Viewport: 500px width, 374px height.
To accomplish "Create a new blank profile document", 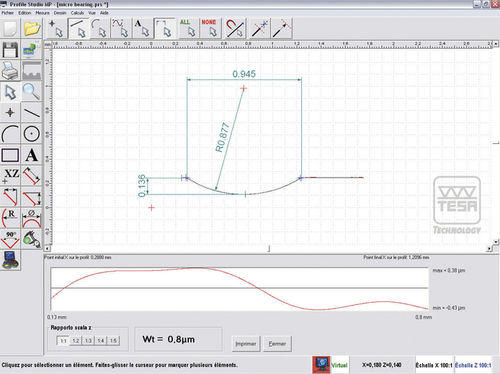I will (x=10, y=29).
